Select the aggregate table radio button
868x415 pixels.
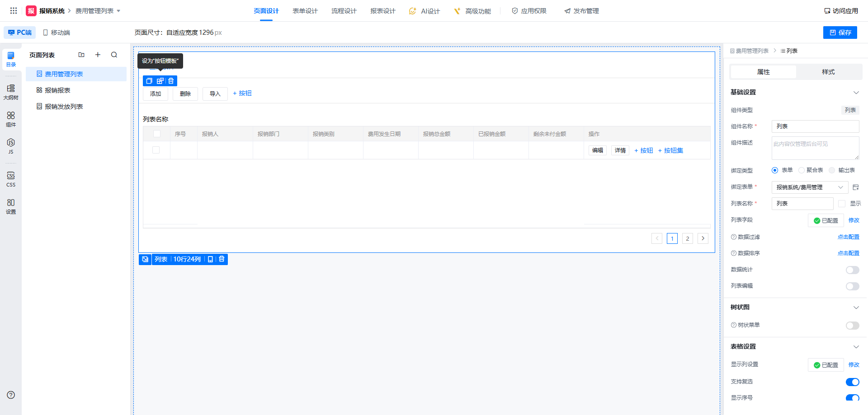coord(802,170)
